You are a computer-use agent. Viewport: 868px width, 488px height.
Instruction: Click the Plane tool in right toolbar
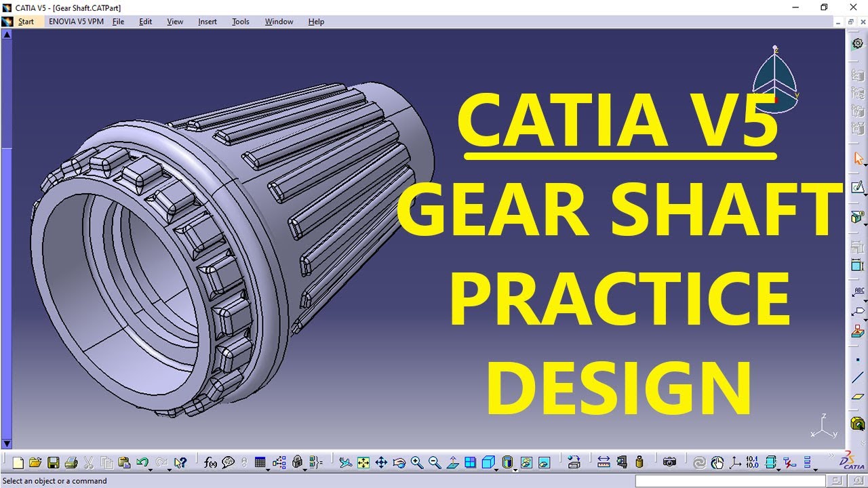coord(858,396)
